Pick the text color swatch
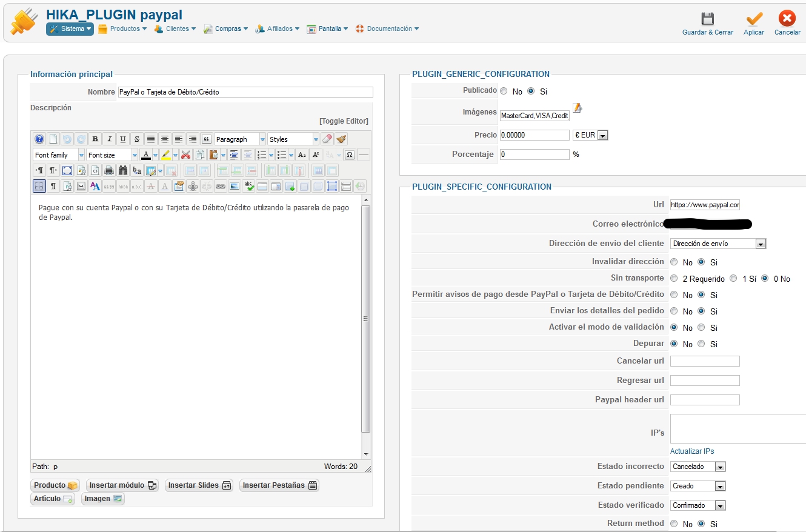 click(145, 155)
